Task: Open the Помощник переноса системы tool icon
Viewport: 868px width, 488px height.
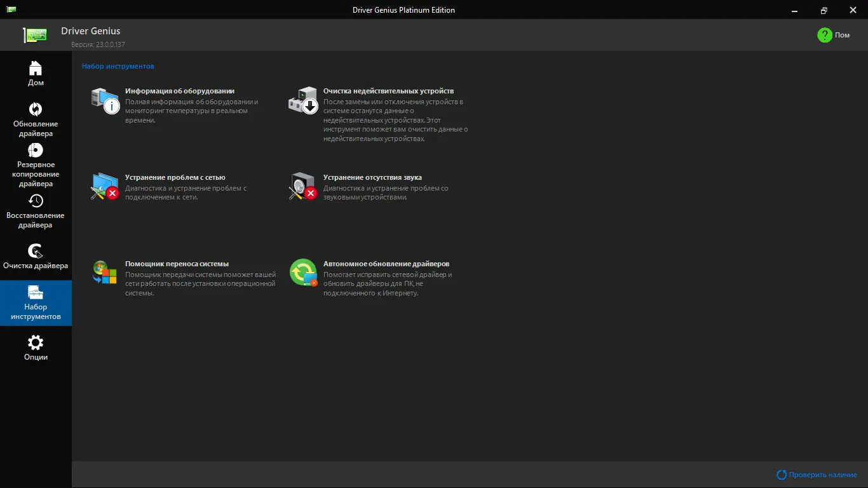Action: pos(105,272)
